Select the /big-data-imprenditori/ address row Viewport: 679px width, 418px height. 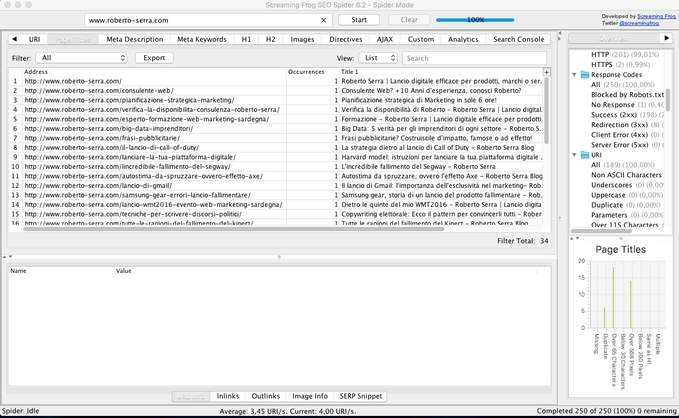(x=109, y=129)
